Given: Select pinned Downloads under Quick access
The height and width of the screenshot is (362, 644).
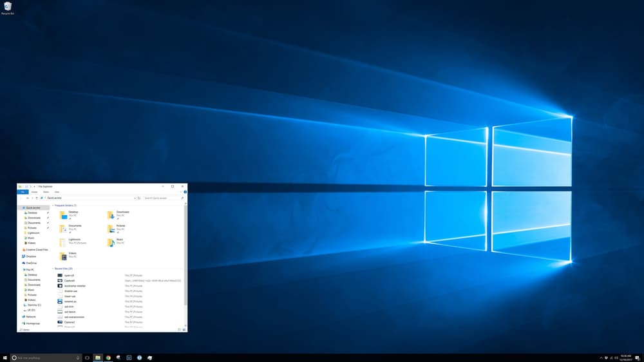Looking at the screenshot, I should [33, 218].
